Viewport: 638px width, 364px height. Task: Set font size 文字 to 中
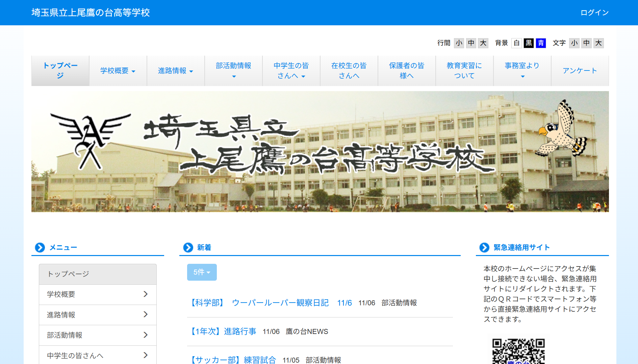point(587,43)
